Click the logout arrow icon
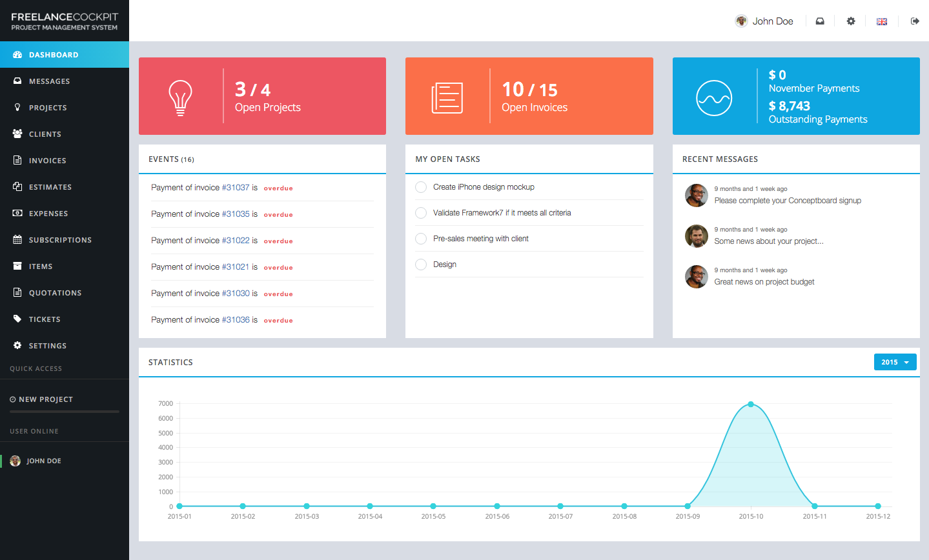 915,21
